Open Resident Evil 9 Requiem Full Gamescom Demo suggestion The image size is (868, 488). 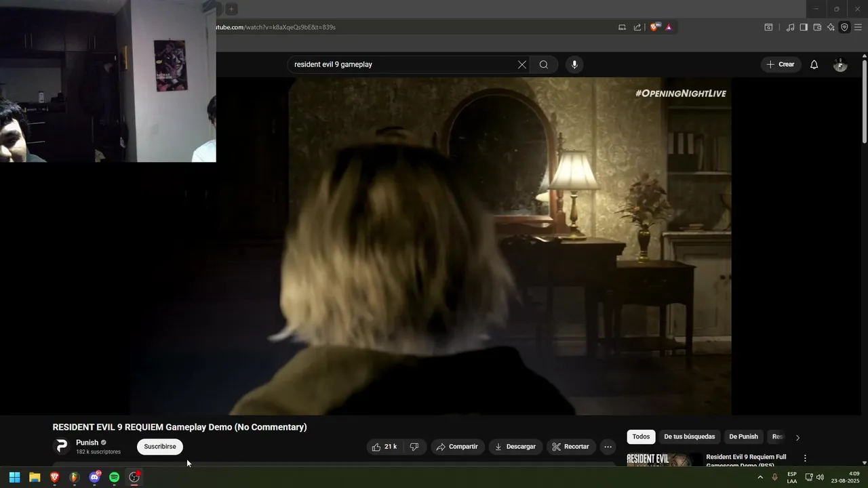746,461
